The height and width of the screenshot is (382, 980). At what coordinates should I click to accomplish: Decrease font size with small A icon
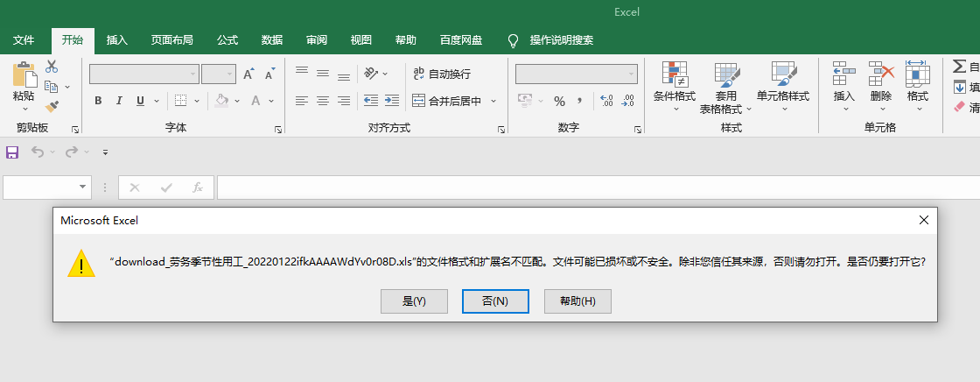269,74
